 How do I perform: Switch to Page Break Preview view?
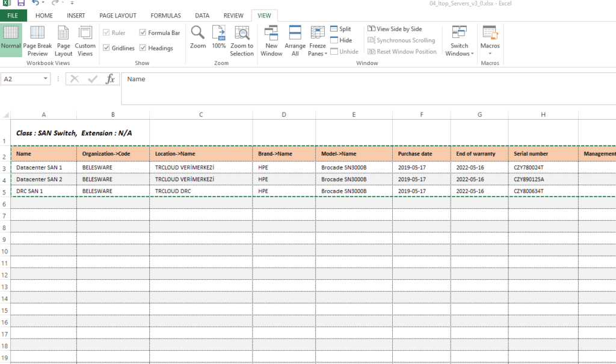(37, 41)
